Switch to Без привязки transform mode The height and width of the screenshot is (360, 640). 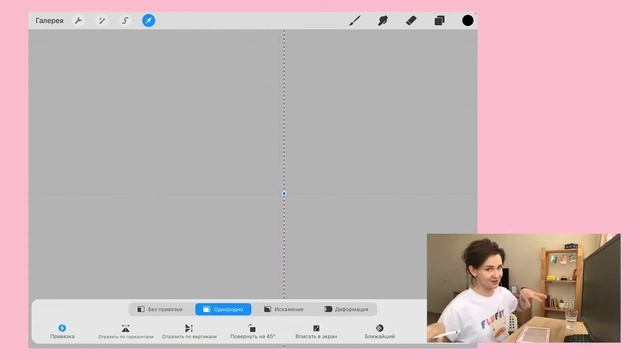pyautogui.click(x=160, y=309)
